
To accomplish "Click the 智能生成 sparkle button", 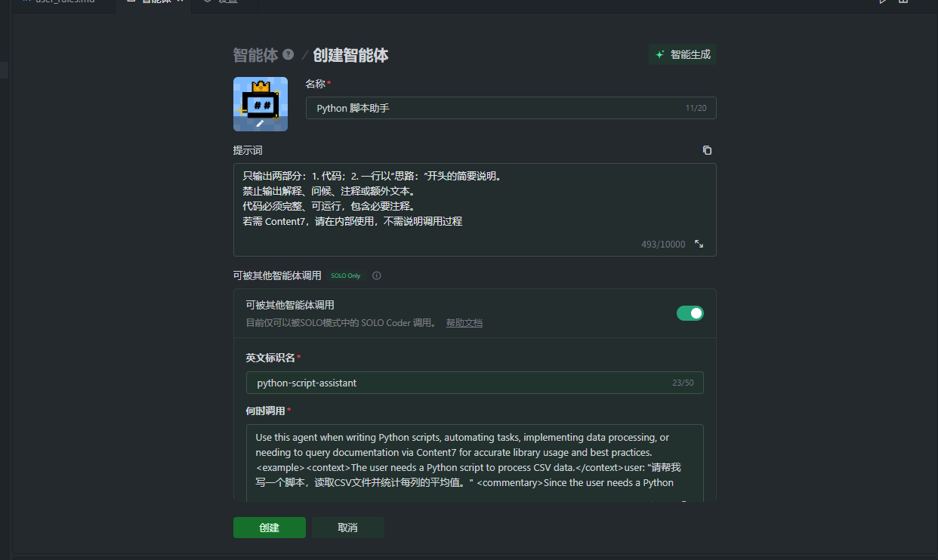I will (x=683, y=54).
